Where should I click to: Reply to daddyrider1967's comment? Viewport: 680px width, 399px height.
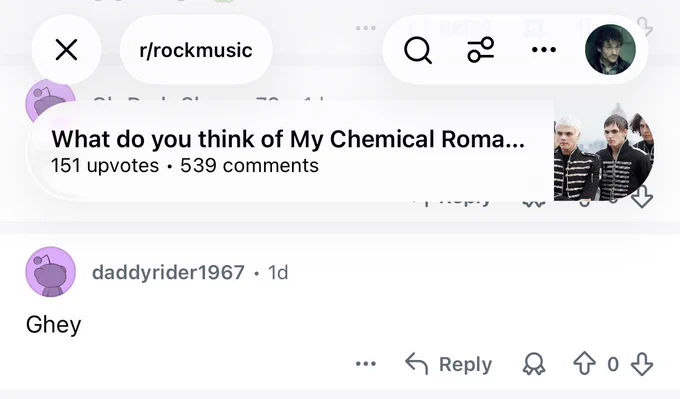point(448,364)
